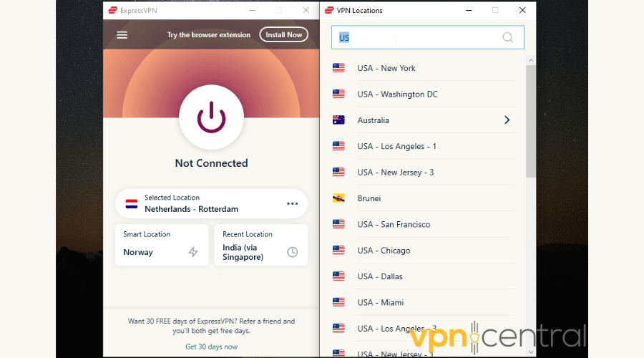Click the scrollbar down arrow in VPN Locations

coord(531,352)
